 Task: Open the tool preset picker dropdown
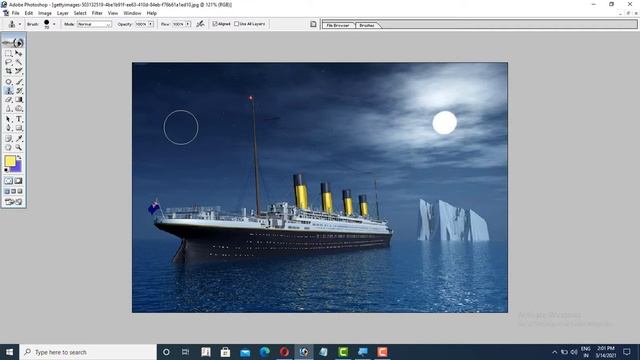pos(20,24)
